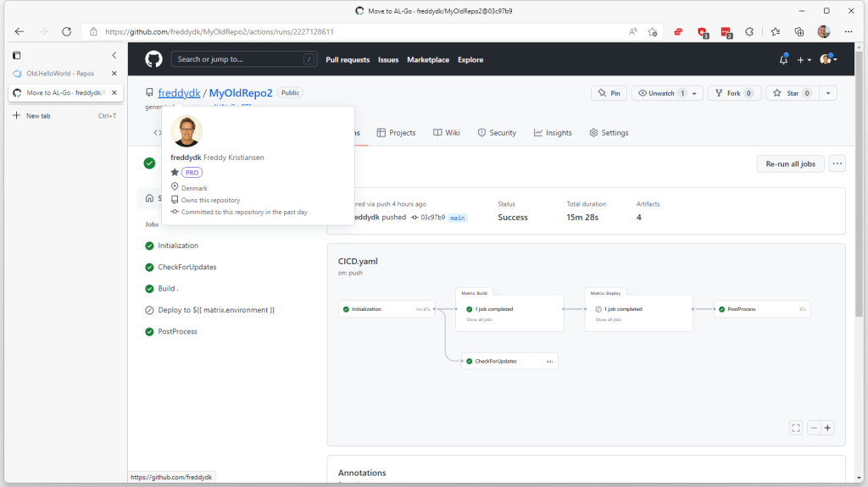Click the PRO badge in hover card

[x=192, y=173]
